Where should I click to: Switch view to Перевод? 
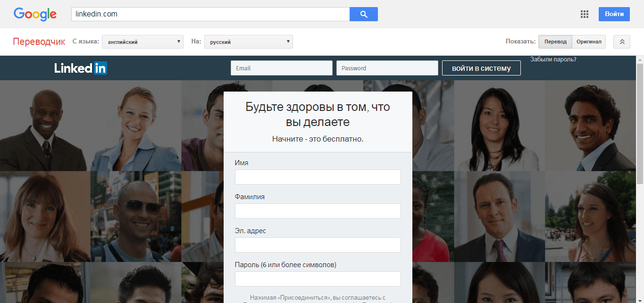point(555,42)
